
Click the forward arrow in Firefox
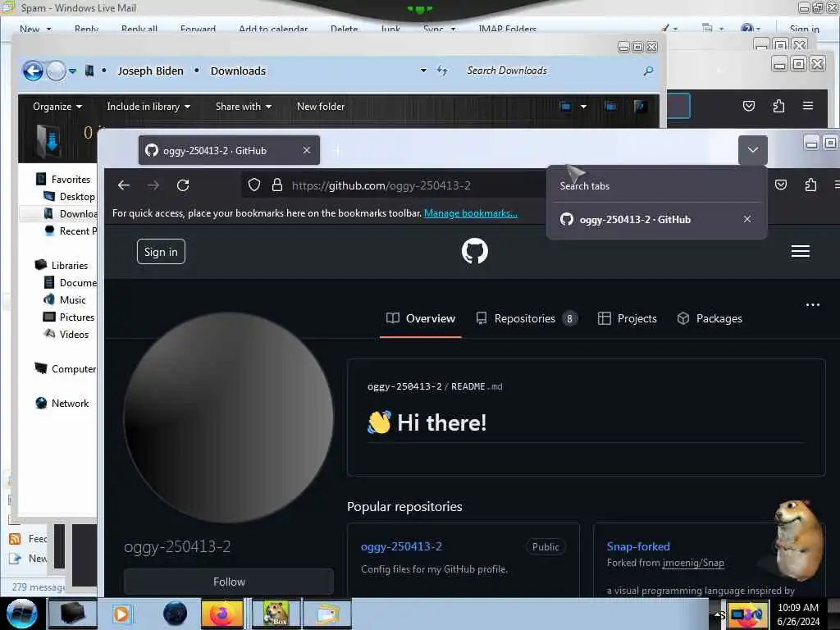153,185
